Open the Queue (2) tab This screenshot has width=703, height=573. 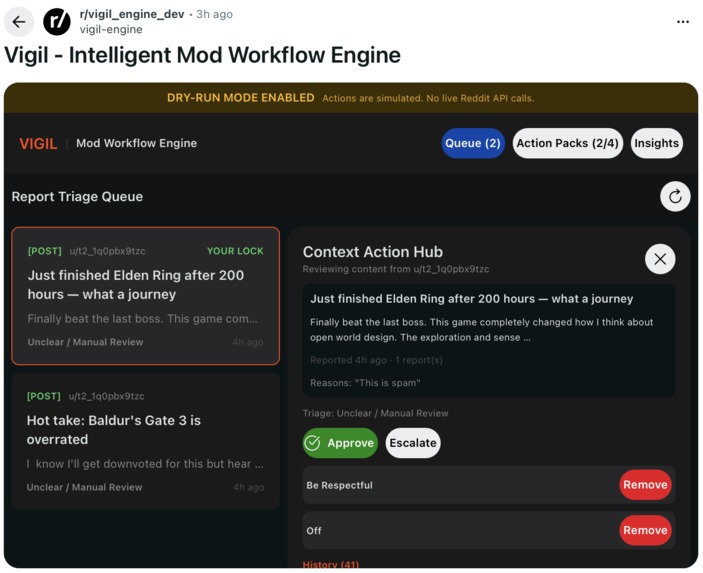click(473, 143)
